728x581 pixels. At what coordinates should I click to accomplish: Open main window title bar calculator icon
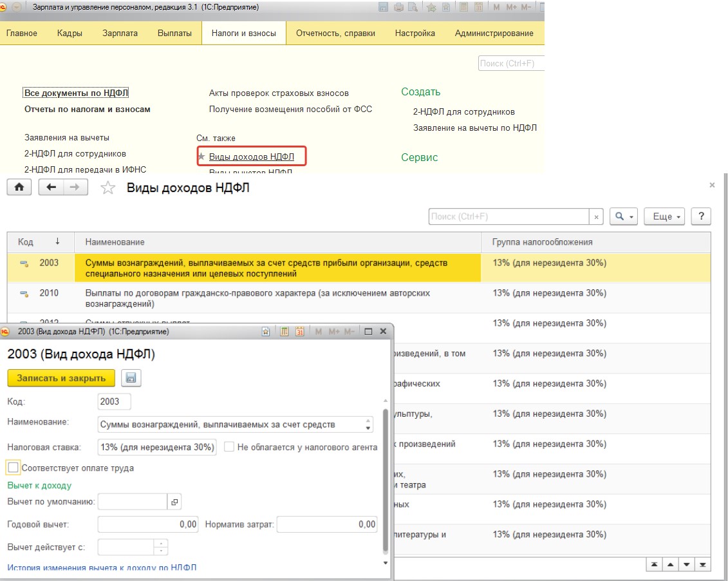[x=463, y=7]
